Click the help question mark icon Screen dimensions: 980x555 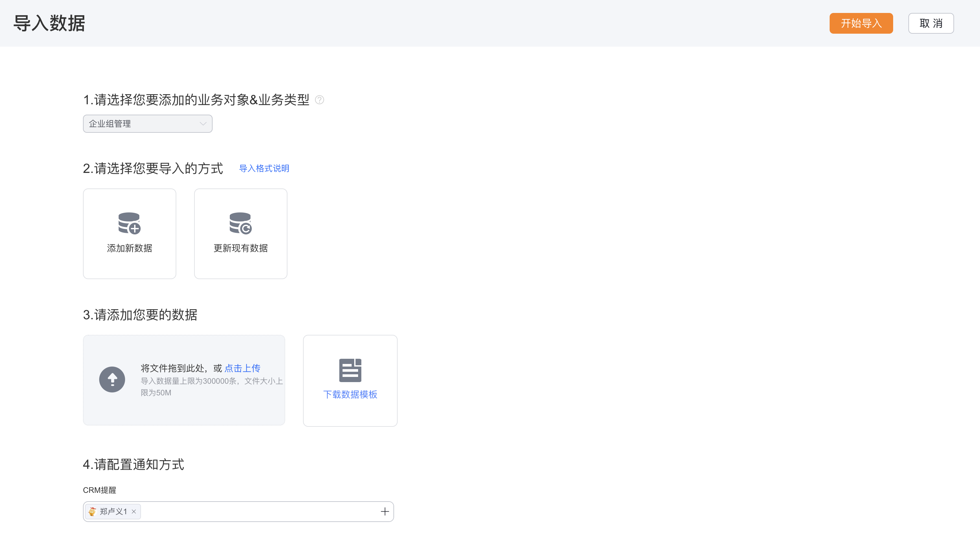(320, 100)
